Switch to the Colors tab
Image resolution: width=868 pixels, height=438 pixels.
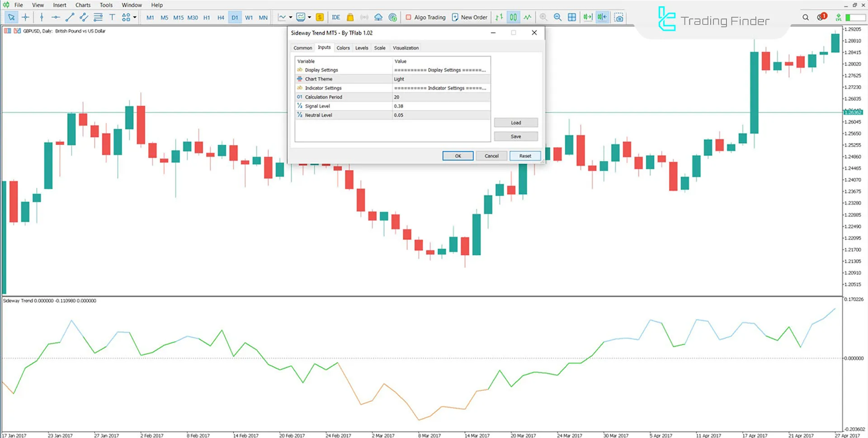(x=343, y=48)
